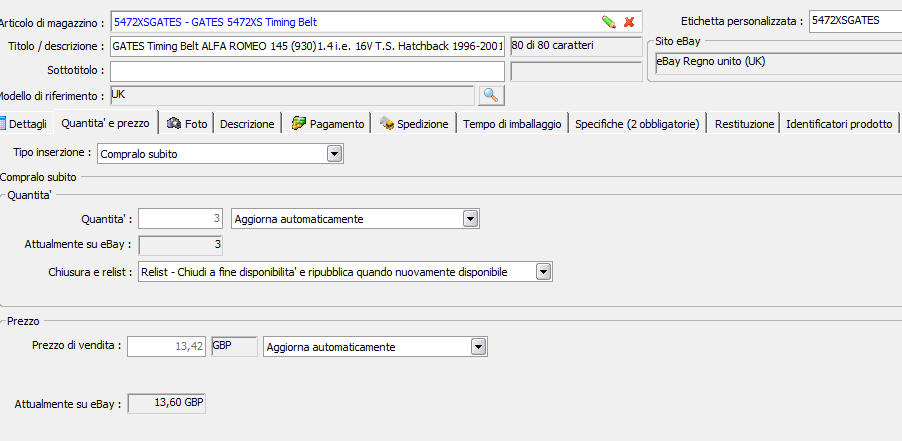Select the Quantita' e prezzo tab
The width and height of the screenshot is (902, 441).
point(105,123)
